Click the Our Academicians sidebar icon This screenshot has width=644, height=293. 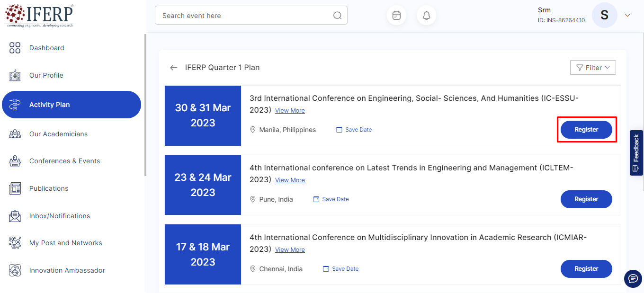[15, 134]
